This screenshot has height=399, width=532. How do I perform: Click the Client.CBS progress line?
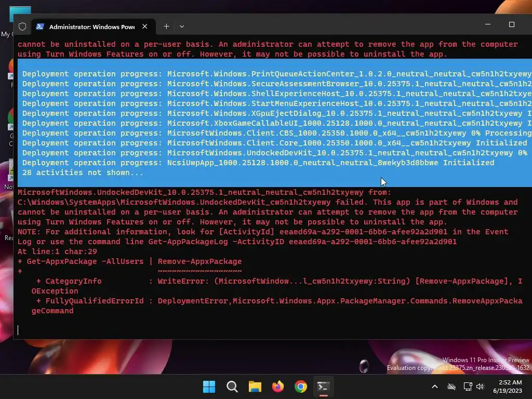277,133
